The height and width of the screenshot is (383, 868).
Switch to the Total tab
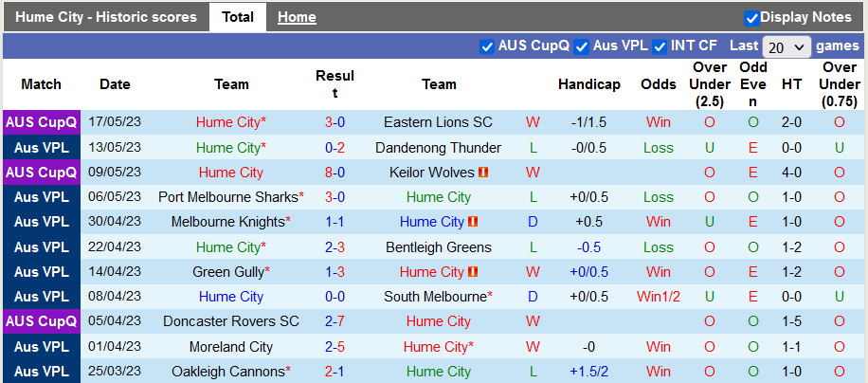237,17
